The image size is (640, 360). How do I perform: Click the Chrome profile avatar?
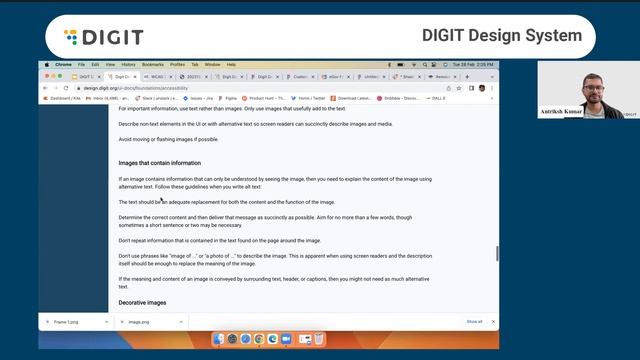point(482,88)
